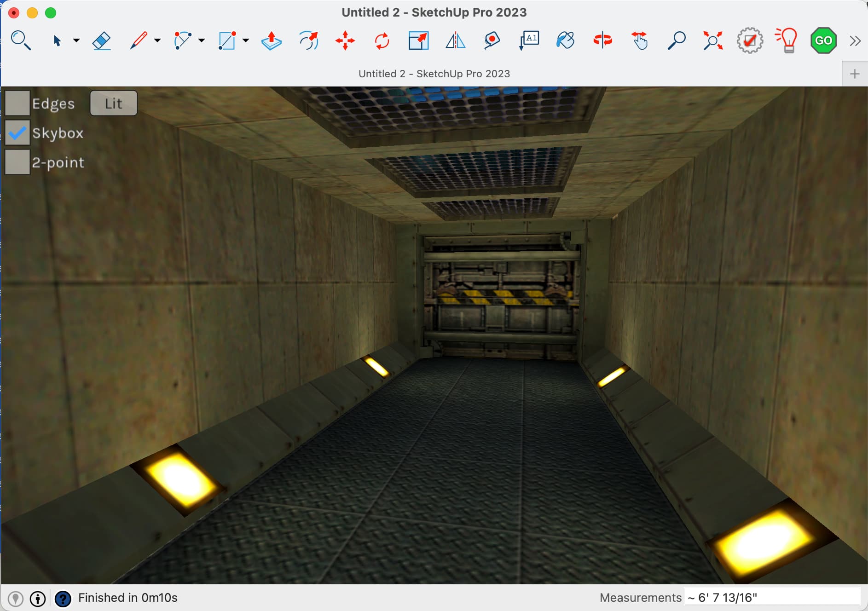The image size is (868, 611).
Task: Select the Eraser tool
Action: 102,40
